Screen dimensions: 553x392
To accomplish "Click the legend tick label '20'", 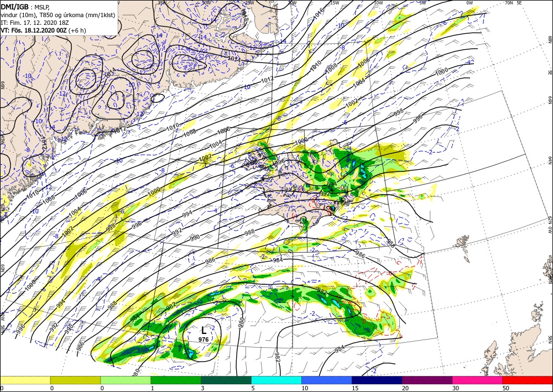I will click(x=405, y=388).
